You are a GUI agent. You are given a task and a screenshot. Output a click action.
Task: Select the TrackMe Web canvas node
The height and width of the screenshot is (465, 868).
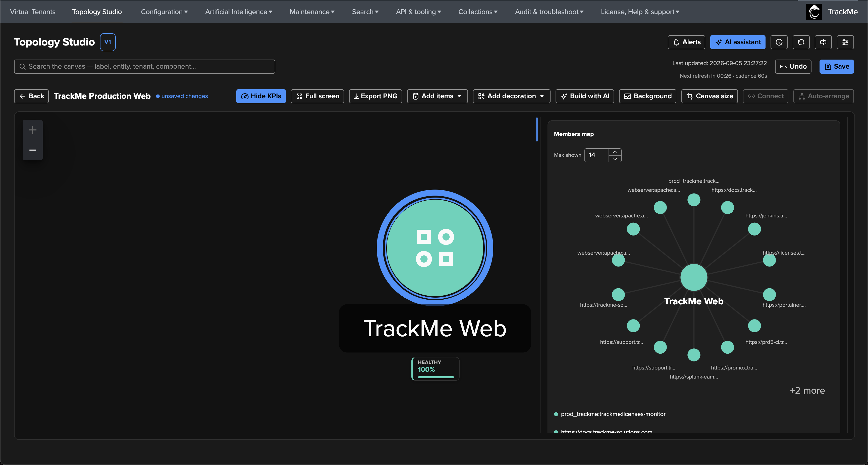(x=435, y=248)
